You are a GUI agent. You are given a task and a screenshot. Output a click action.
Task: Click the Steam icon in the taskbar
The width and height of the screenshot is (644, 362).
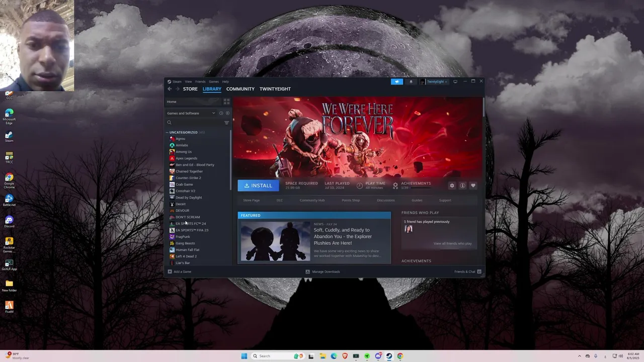tap(389, 356)
